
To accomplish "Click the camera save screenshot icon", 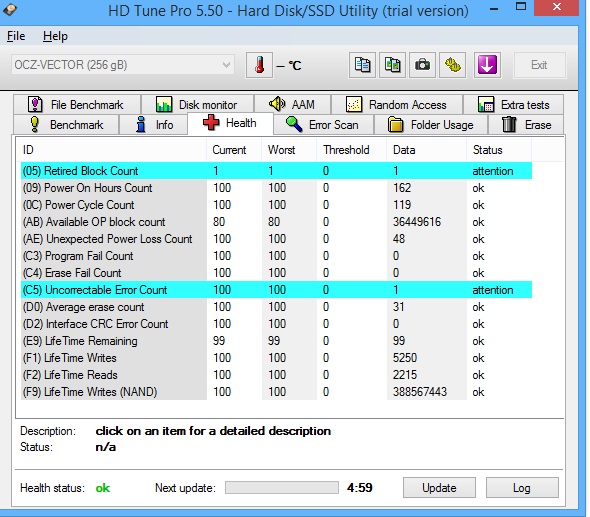I will point(422,65).
